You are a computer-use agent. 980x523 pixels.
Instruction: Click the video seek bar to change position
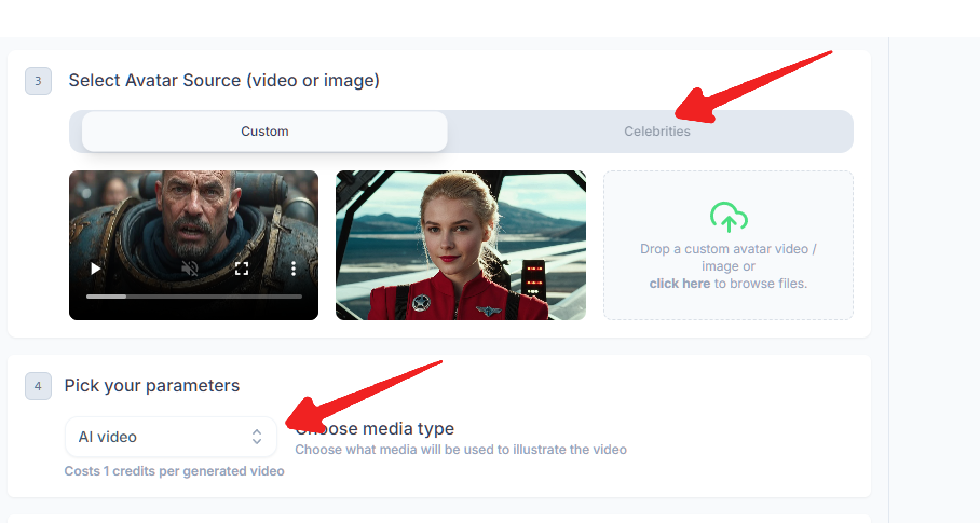tap(193, 296)
